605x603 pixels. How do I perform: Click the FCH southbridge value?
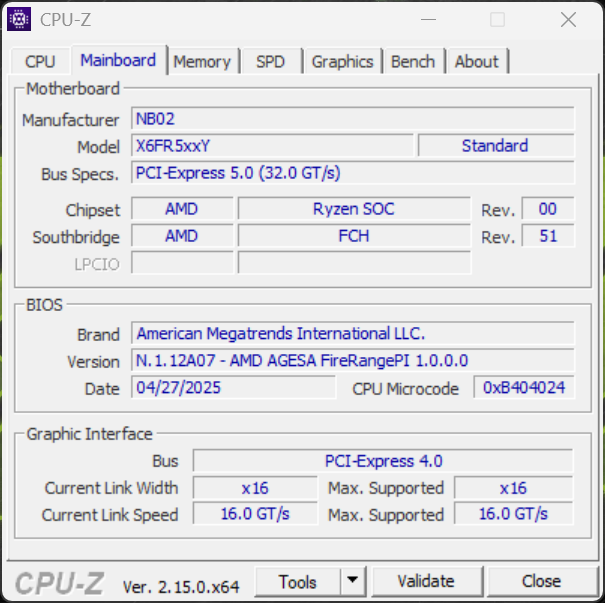tap(354, 236)
